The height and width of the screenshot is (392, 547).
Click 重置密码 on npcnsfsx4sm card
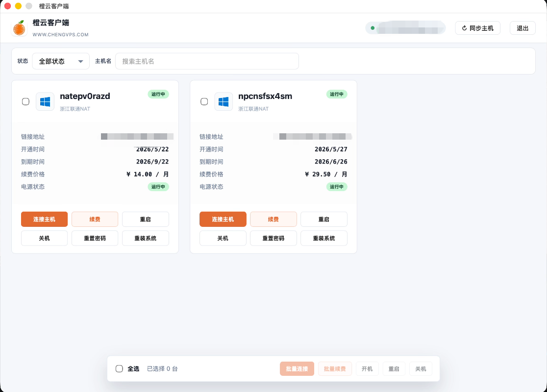[x=273, y=238]
